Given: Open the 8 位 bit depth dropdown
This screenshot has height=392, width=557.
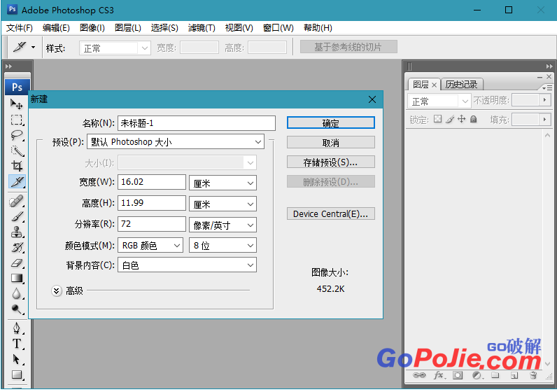Looking at the screenshot, I should click(x=223, y=245).
